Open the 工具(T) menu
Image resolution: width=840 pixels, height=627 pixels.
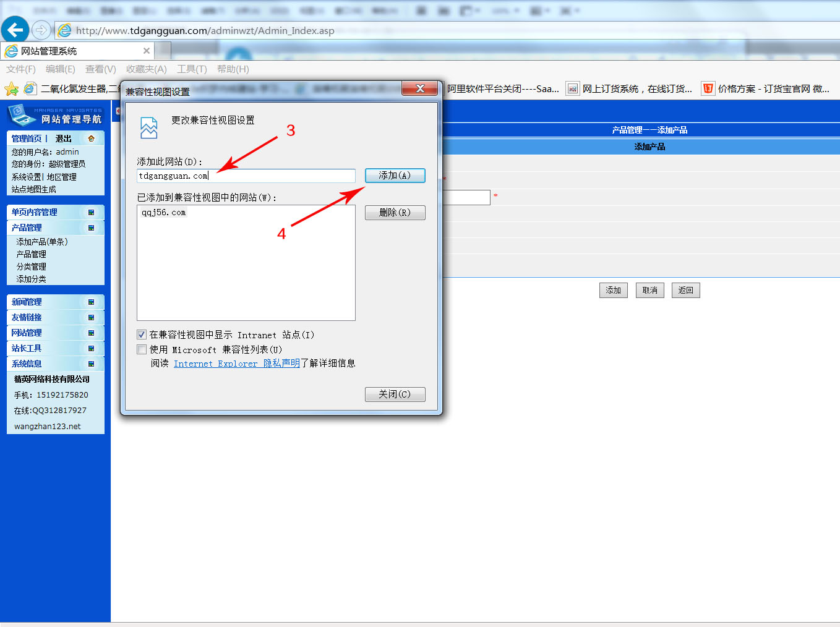coord(192,69)
